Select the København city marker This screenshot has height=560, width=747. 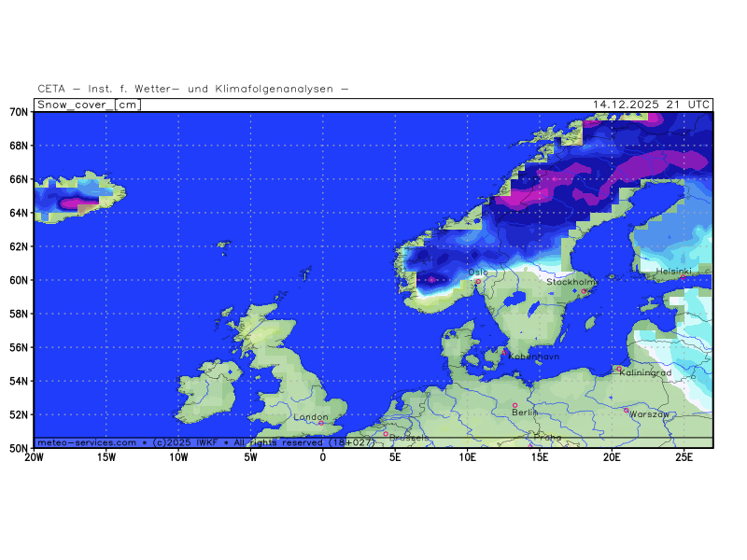coord(505,352)
